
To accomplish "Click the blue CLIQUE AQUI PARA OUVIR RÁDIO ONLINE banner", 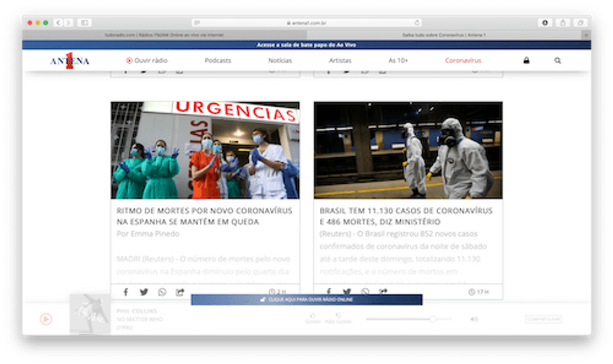I will pyautogui.click(x=306, y=300).
